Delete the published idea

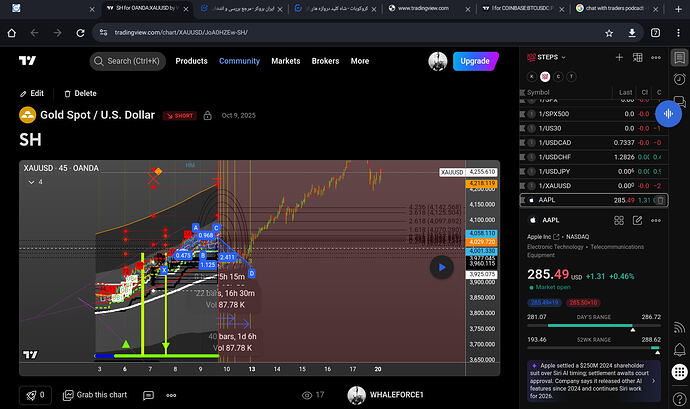(x=80, y=93)
